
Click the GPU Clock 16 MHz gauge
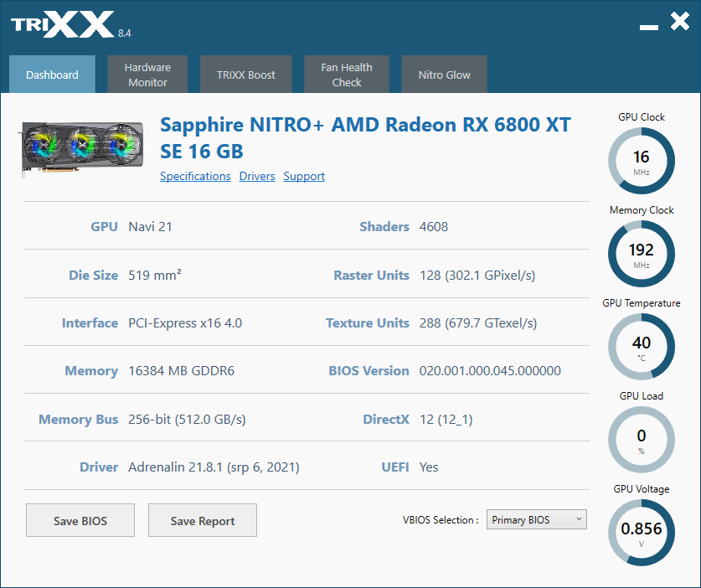pyautogui.click(x=641, y=161)
